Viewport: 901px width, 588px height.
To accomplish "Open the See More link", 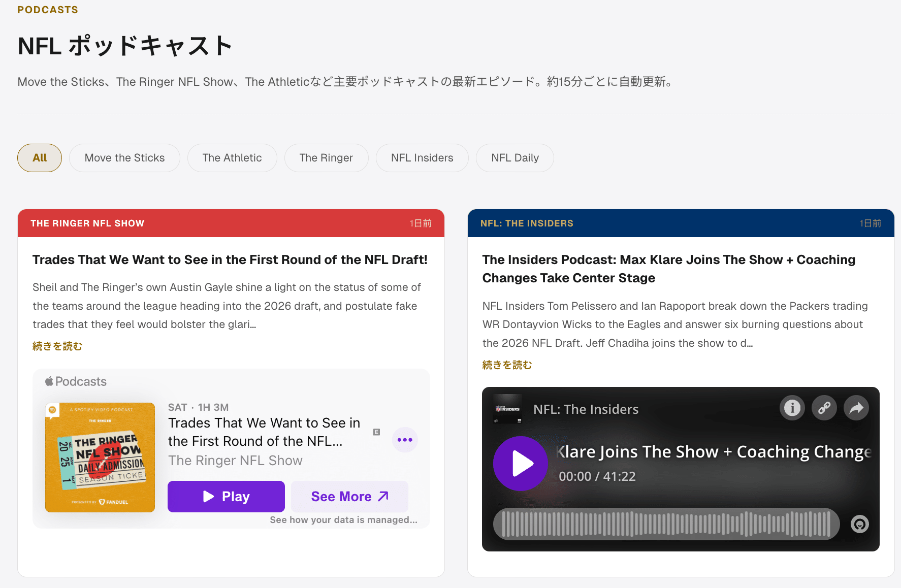I will tap(349, 497).
